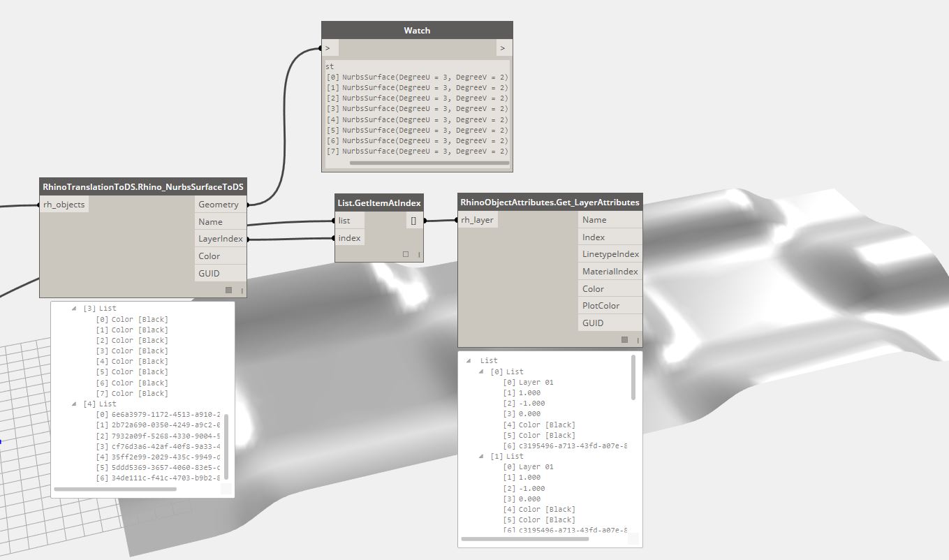Click vertical scrollbar in layer attributes preview
The width and height of the screenshot is (949, 560).
633,377
